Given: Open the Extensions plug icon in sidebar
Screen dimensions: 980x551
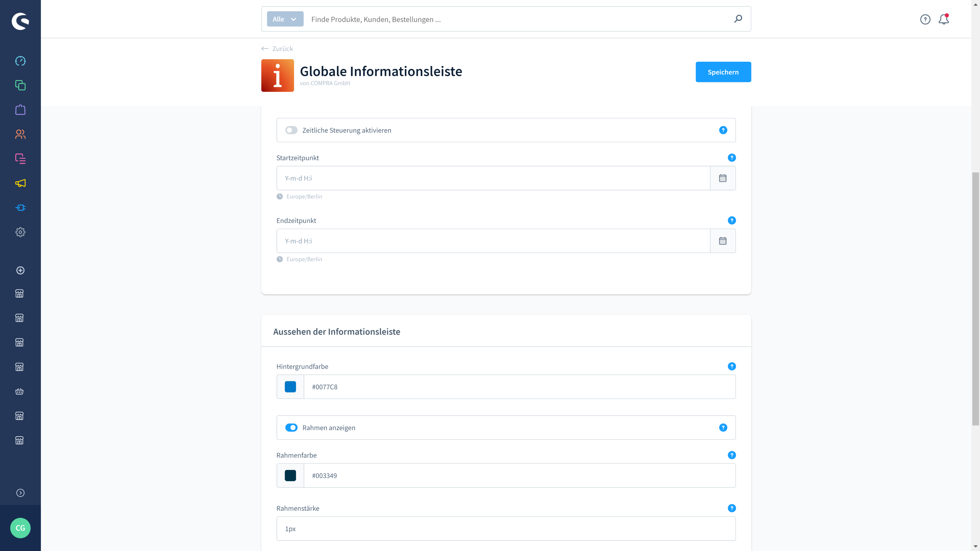Looking at the screenshot, I should tap(20, 208).
